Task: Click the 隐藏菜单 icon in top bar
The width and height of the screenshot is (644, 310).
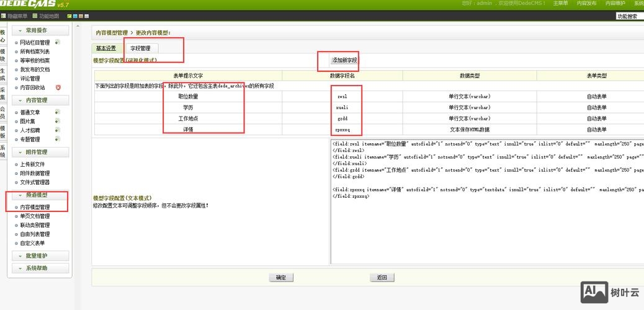Action: (4, 16)
